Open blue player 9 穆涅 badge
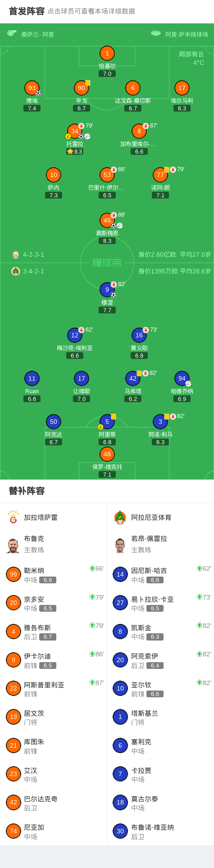This screenshot has width=214, height=868. coord(107,290)
